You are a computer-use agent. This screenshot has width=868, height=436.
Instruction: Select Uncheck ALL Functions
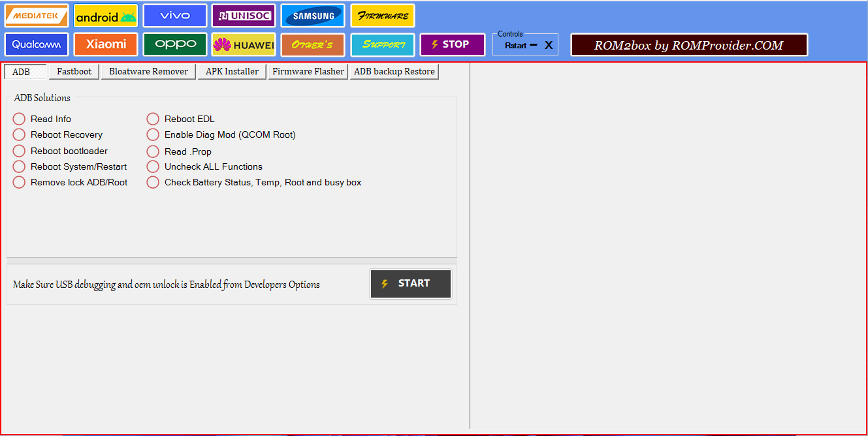coord(152,166)
